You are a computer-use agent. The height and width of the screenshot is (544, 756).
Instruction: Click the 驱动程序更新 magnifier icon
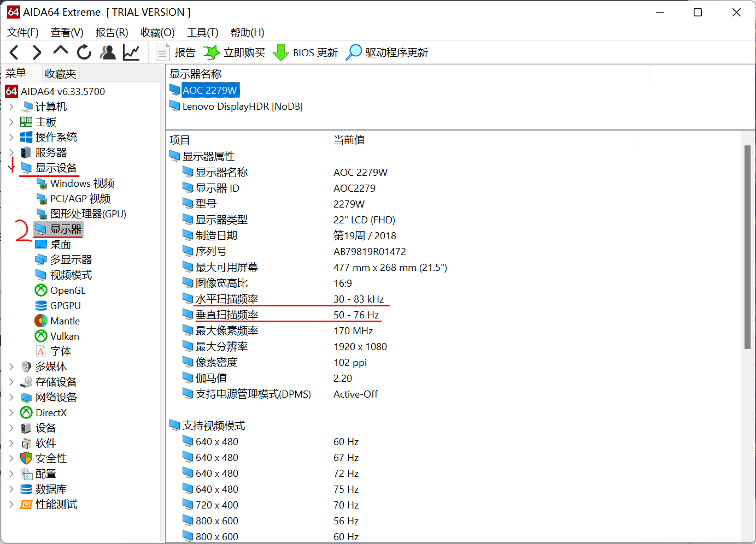pyautogui.click(x=354, y=52)
